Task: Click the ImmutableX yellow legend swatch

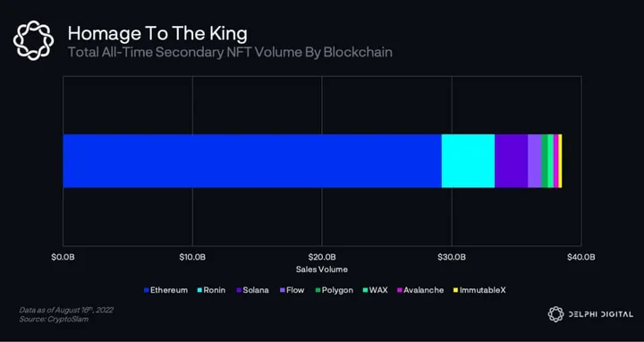Action: pyautogui.click(x=455, y=291)
